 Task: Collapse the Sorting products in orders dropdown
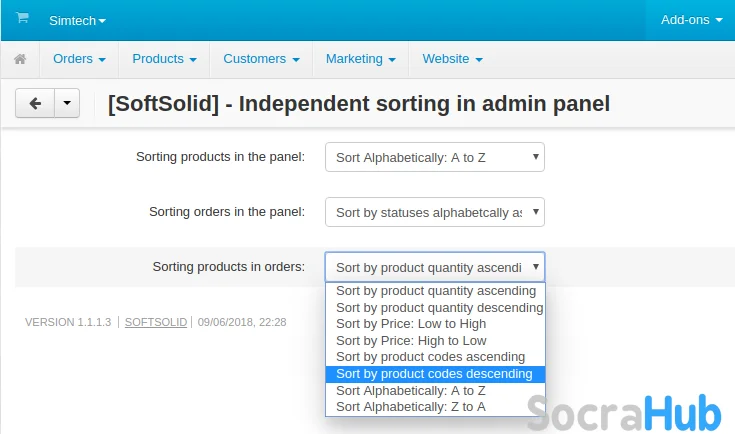point(434,267)
